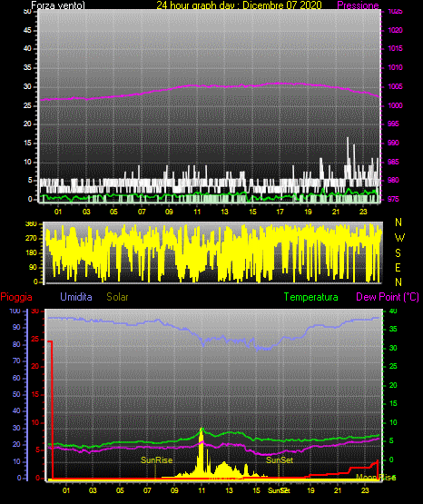
Task: Click wind speed axis value 15
Action: [x=27, y=143]
